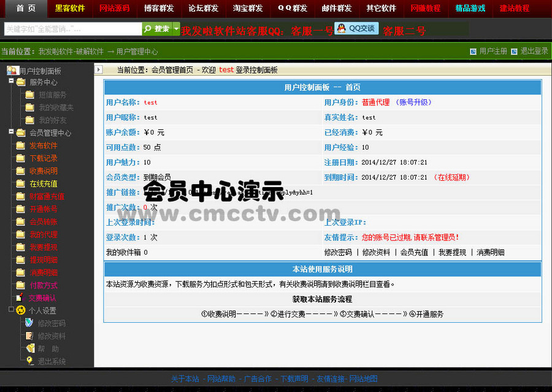Click 修改密码 link in control panel table
The image size is (552, 392).
pyautogui.click(x=337, y=252)
